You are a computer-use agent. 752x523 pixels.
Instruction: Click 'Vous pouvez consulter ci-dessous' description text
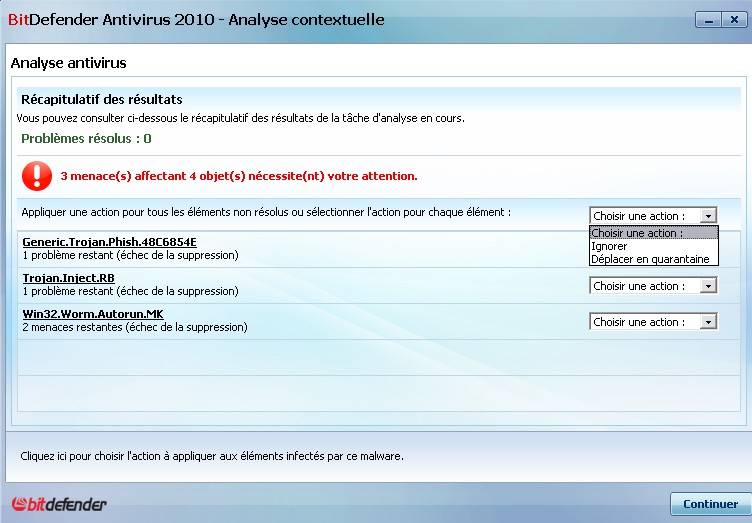tap(240, 118)
